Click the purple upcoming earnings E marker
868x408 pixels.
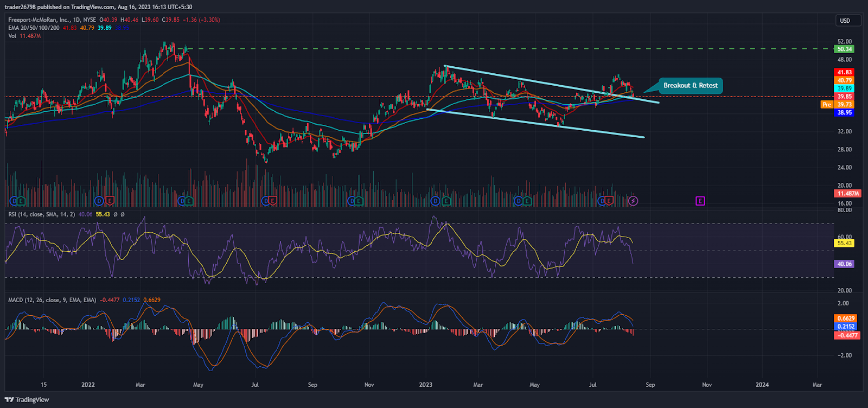click(x=700, y=201)
